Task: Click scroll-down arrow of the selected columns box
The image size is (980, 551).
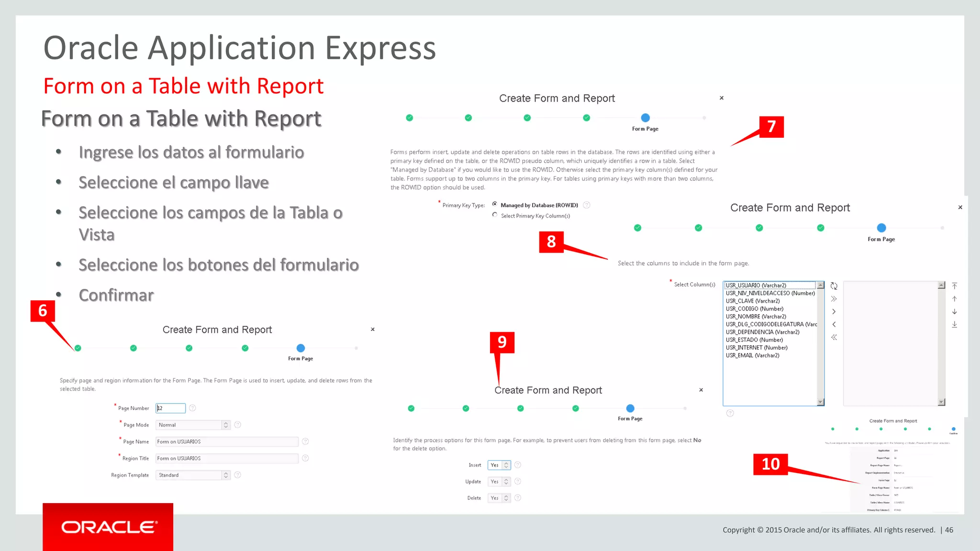Action: [x=941, y=402]
